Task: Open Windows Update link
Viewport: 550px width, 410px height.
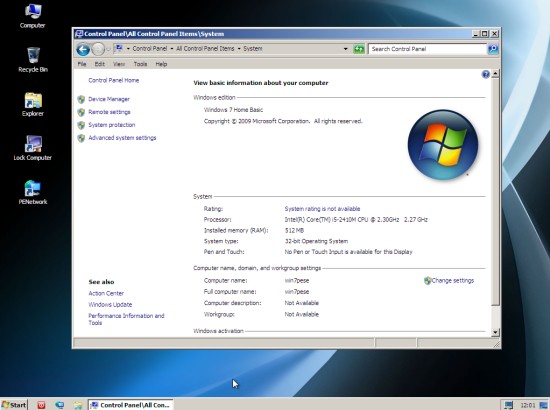Action: click(x=110, y=304)
